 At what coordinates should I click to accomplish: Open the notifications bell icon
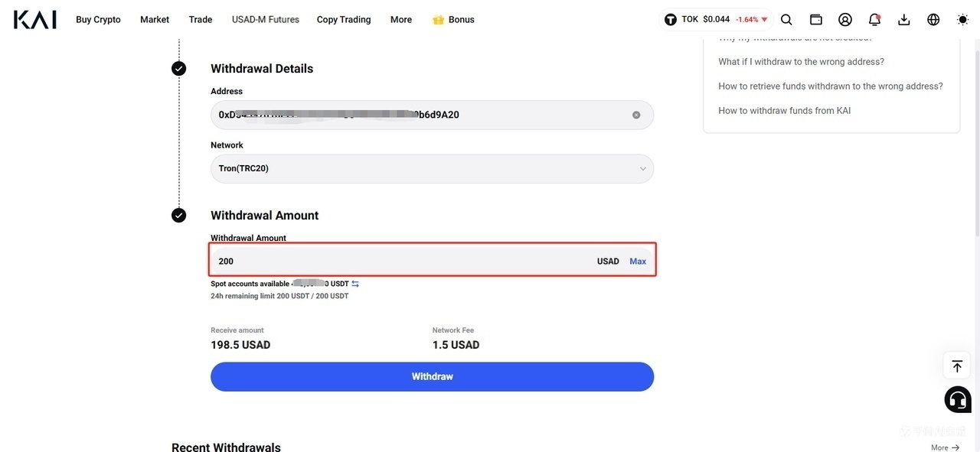874,20
